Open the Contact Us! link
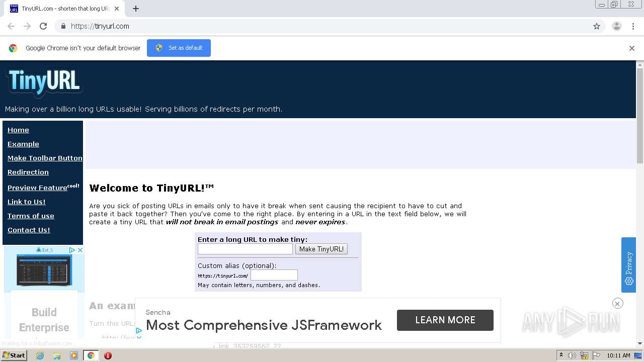 [29, 230]
